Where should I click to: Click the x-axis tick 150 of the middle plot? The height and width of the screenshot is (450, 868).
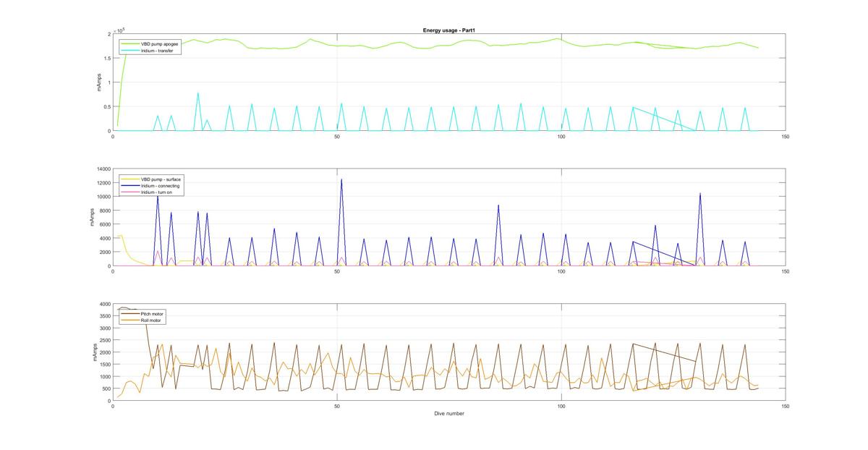pos(786,271)
